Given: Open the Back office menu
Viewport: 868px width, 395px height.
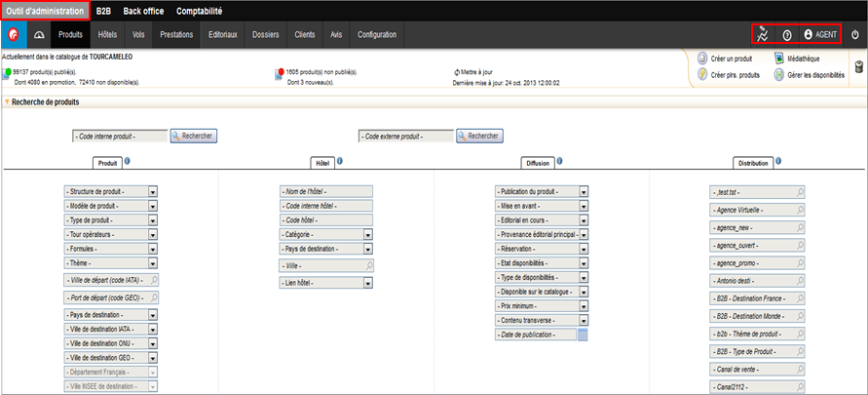Looking at the screenshot, I should tap(143, 11).
